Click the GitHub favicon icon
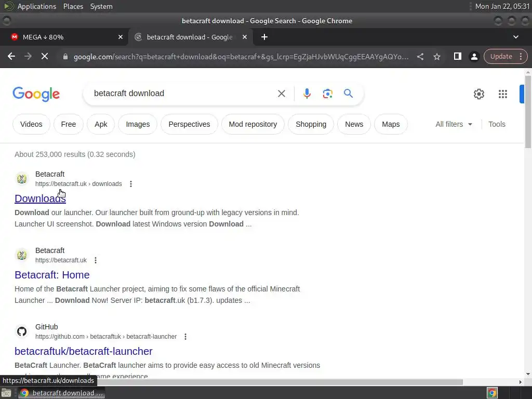This screenshot has height=399, width=532. (22, 331)
